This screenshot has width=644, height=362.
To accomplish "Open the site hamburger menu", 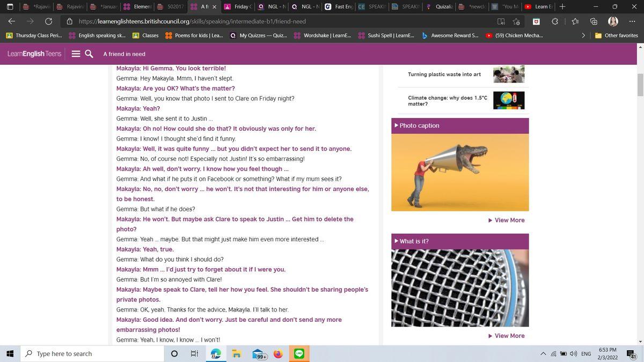I will pos(76,54).
